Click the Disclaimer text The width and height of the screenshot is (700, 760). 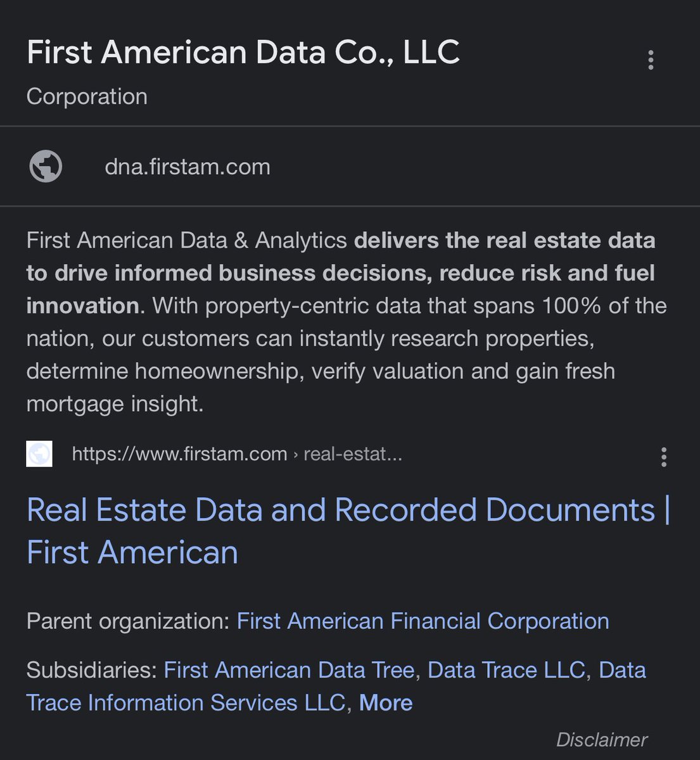(x=601, y=740)
